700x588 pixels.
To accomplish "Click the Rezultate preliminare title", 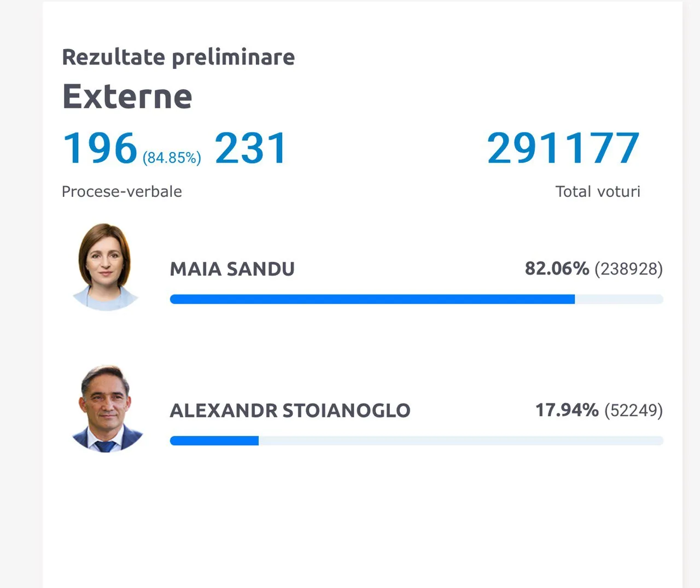I will coord(178,57).
